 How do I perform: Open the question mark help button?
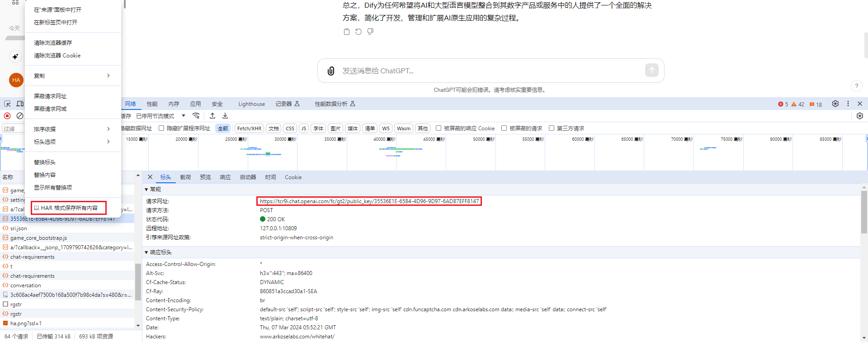pos(856,86)
